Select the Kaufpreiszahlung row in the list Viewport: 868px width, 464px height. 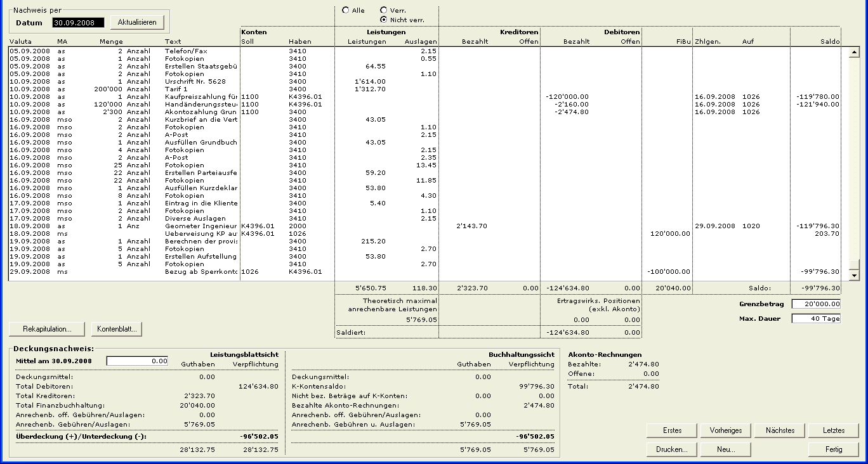(x=201, y=97)
